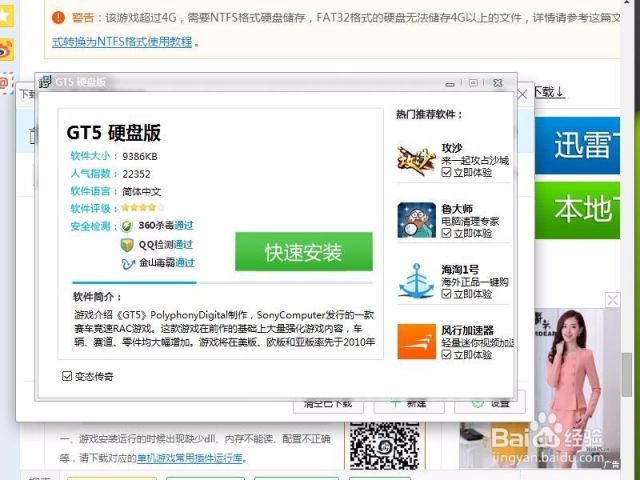Click the installer's blue progress bar

134,282
